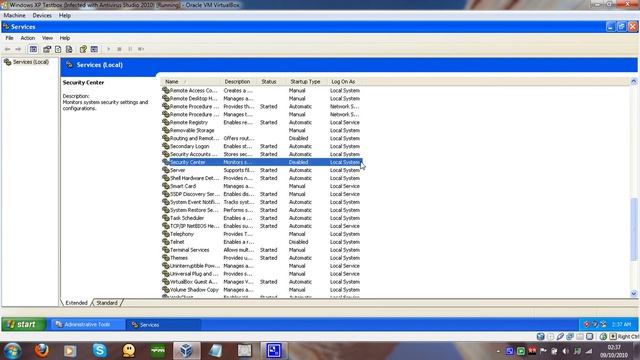Switch to Administrative Tools taskbar button
This screenshot has width=640, height=360.
pyautogui.click(x=87, y=324)
